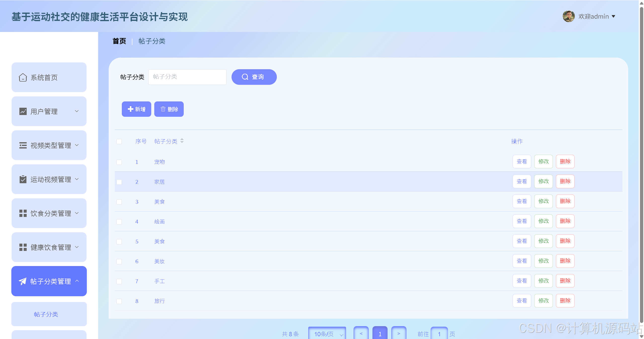Check the box for row 6 美妆
The height and width of the screenshot is (339, 644).
pos(119,261)
